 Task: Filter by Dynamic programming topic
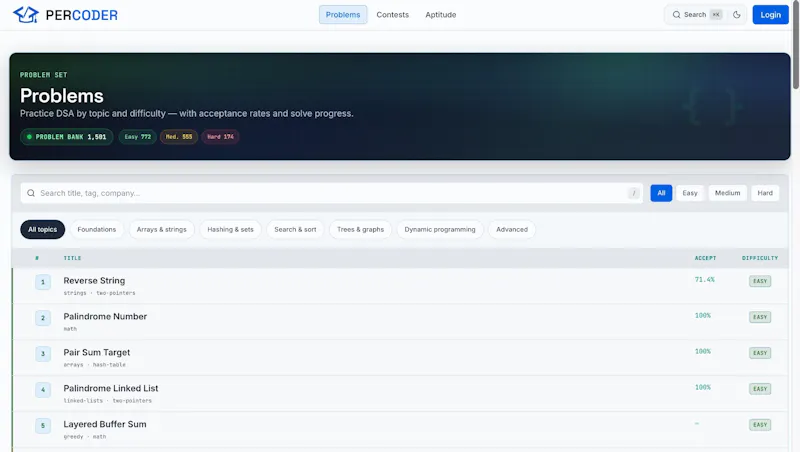point(440,230)
